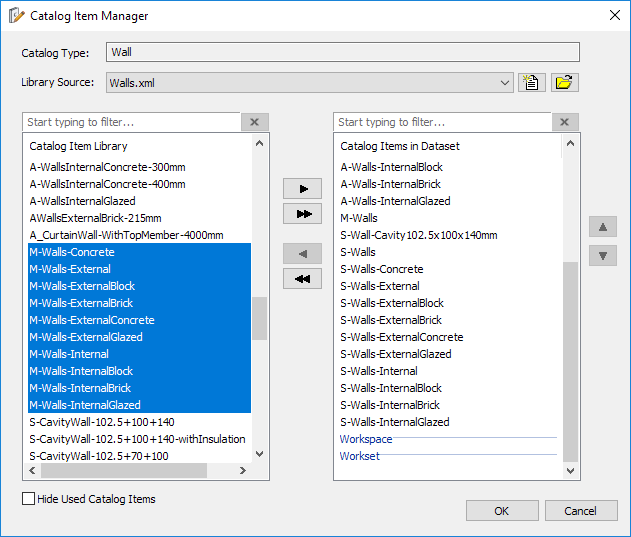
Task: Add all items with double right arrow
Action: click(x=302, y=214)
